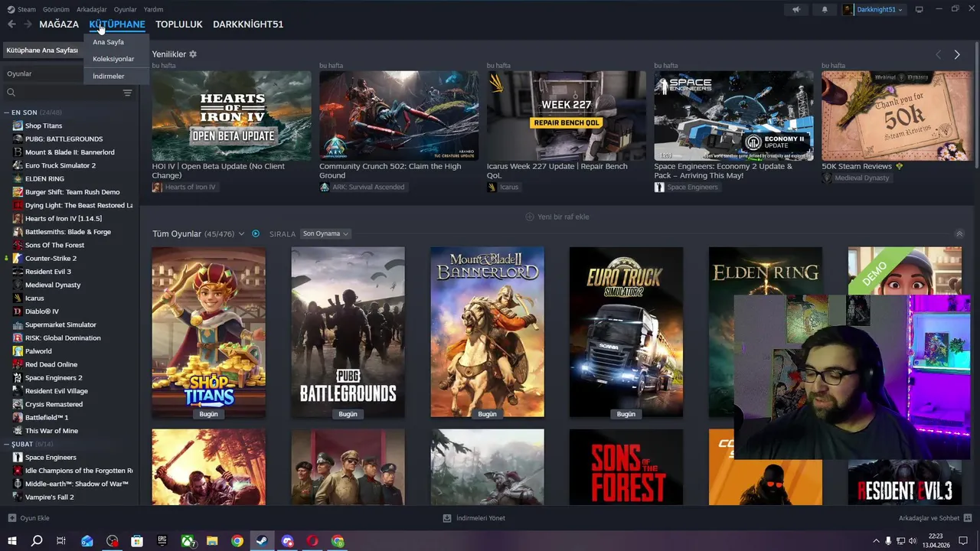Open Yenilikler settings gear
Viewport: 980px width, 551px height.
tap(193, 54)
